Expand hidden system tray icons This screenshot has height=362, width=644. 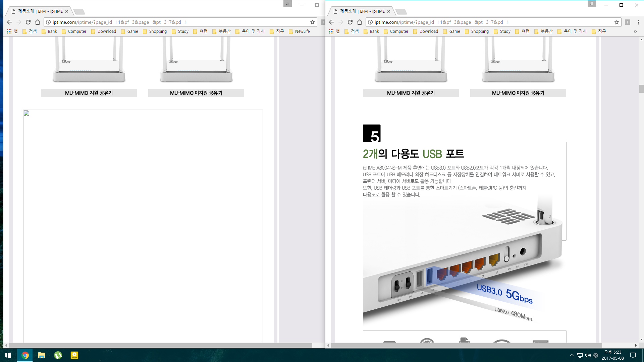click(572, 355)
